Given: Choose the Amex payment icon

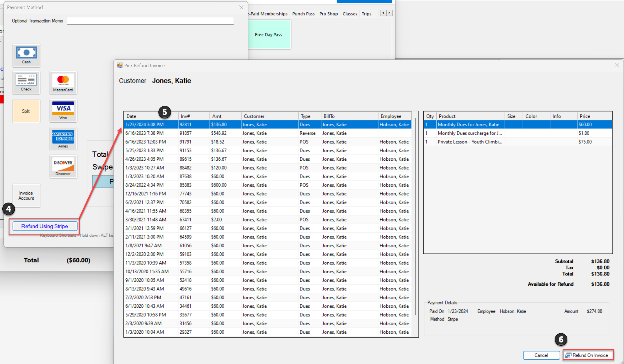Looking at the screenshot, I should click(x=63, y=139).
